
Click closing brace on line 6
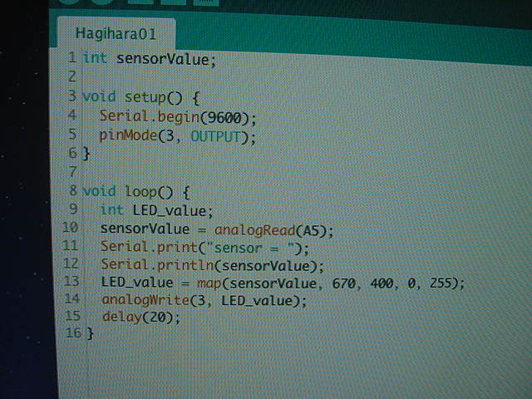click(x=86, y=154)
